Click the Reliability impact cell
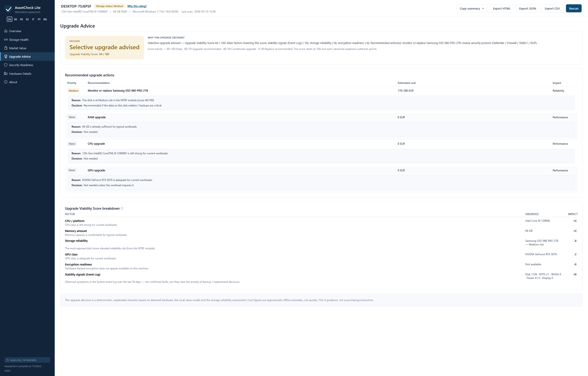 click(x=558, y=91)
